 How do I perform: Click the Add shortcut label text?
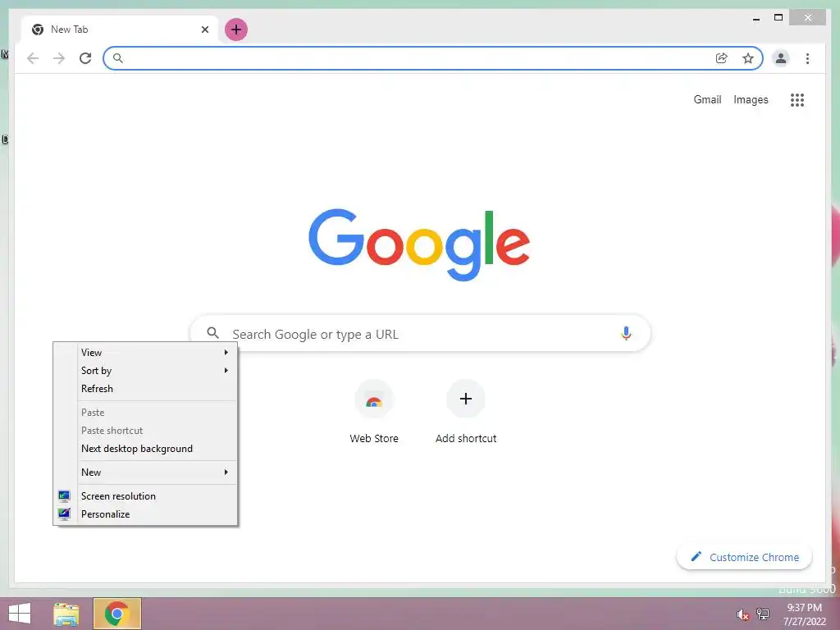click(466, 438)
